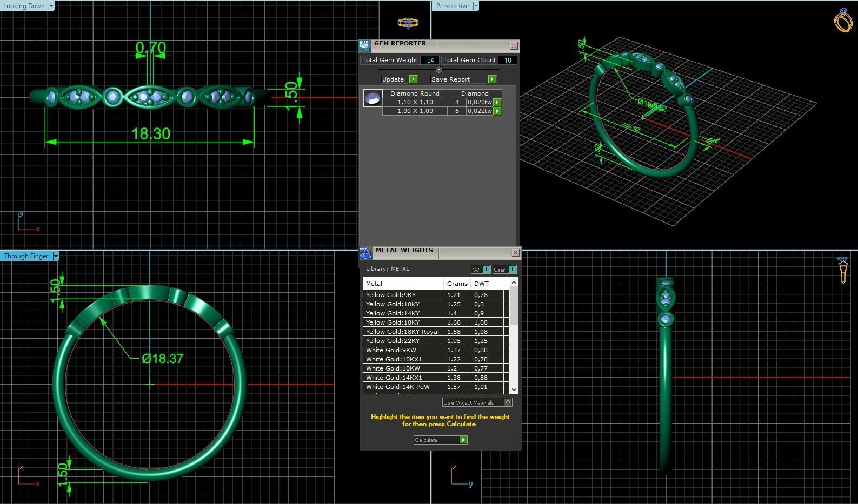Open the Perspective viewport dropdown arrow
Viewport: 858px width, 504px height.
pos(476,6)
